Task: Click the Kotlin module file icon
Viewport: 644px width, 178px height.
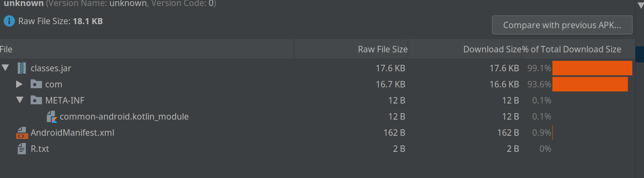Action: coord(51,117)
